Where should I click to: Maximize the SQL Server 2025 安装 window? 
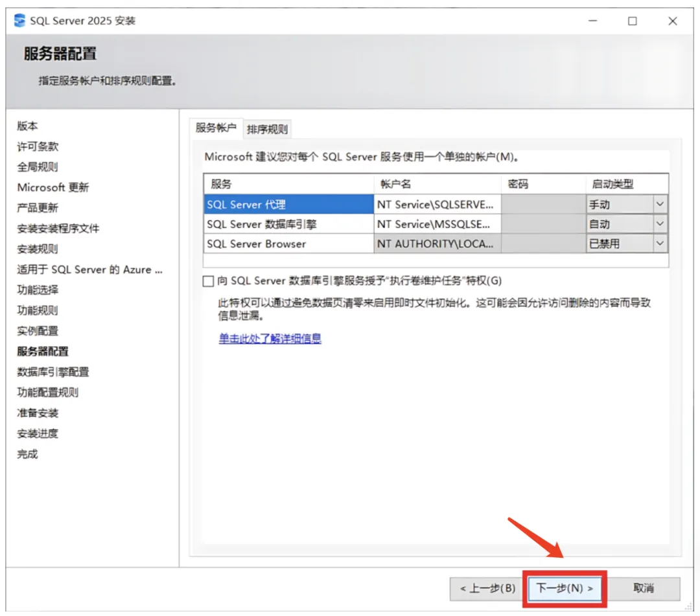click(632, 21)
